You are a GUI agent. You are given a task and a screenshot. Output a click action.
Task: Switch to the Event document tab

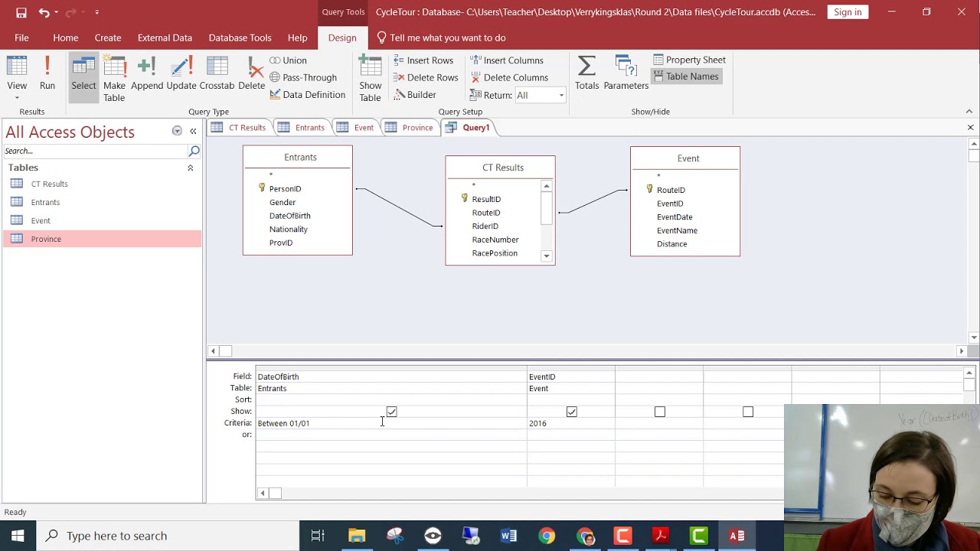[x=356, y=128]
